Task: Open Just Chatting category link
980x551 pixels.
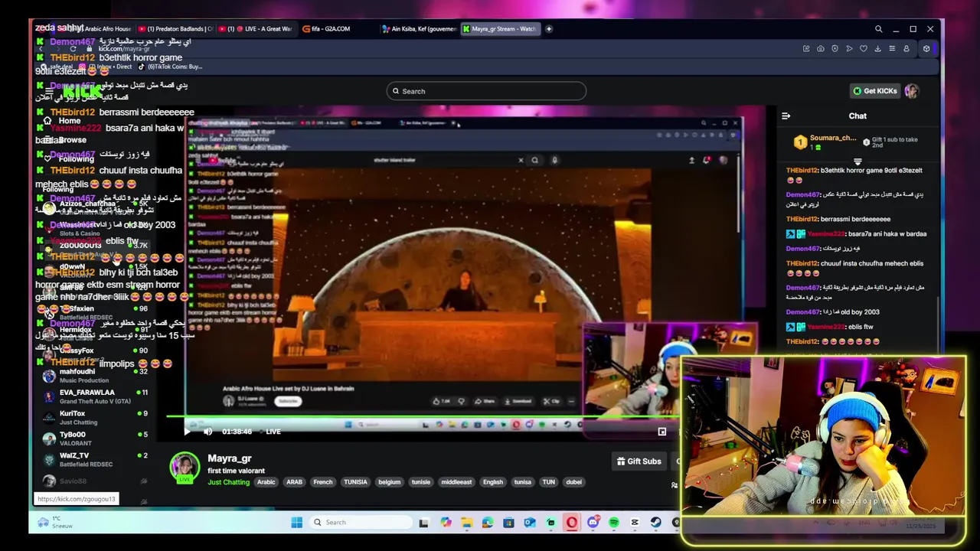Action: [228, 482]
